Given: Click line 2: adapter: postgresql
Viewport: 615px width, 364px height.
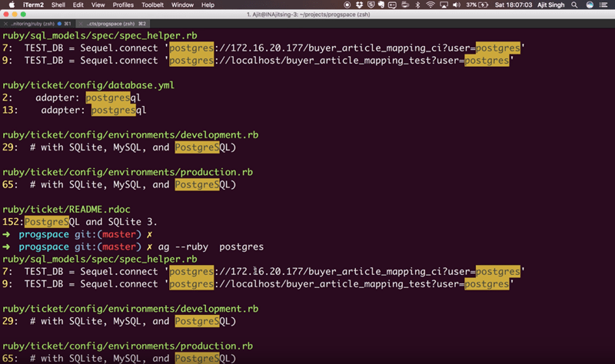Looking at the screenshot, I should click(71, 98).
